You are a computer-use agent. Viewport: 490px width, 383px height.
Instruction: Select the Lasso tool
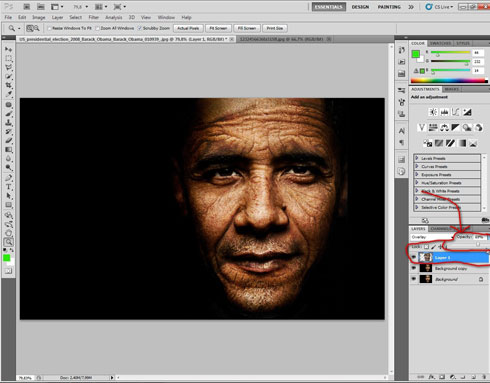9,67
